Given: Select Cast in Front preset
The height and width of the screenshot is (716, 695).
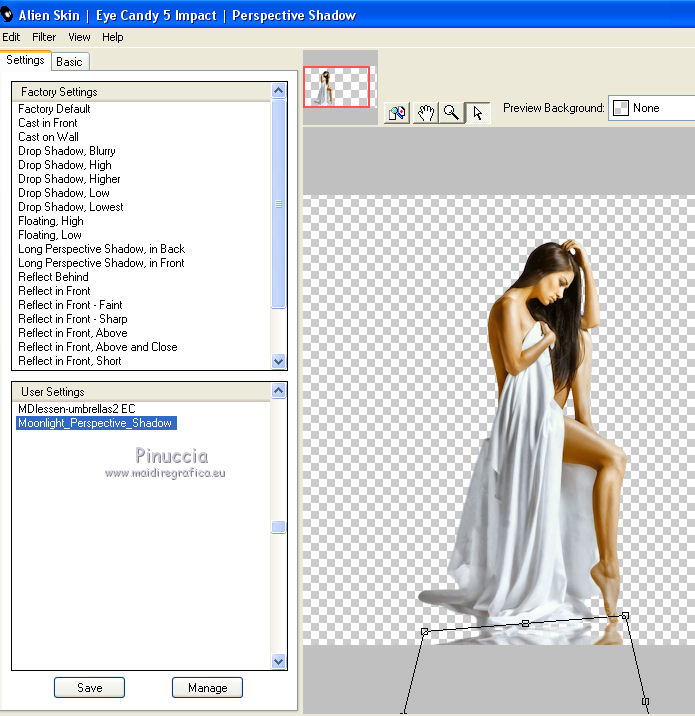Looking at the screenshot, I should pyautogui.click(x=48, y=123).
